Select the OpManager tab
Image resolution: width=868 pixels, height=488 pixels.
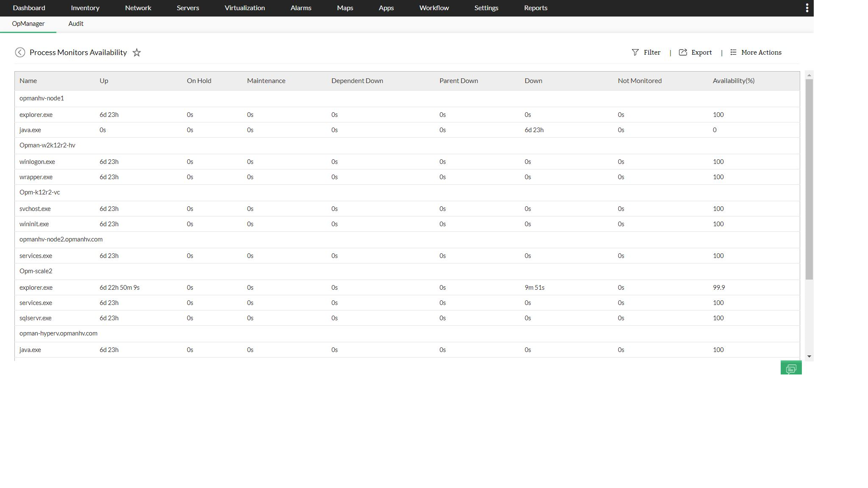pyautogui.click(x=28, y=24)
